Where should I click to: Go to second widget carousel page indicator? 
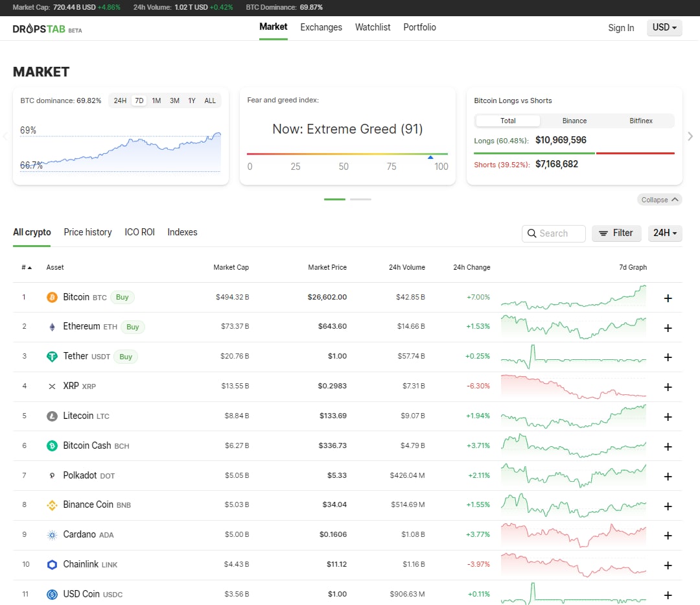[x=360, y=199]
